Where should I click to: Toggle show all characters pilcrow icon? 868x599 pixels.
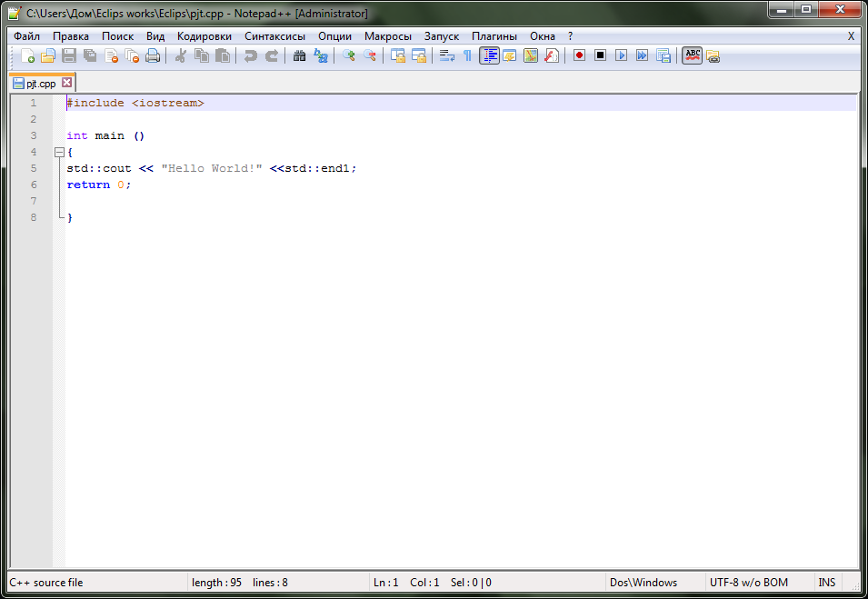(x=467, y=56)
